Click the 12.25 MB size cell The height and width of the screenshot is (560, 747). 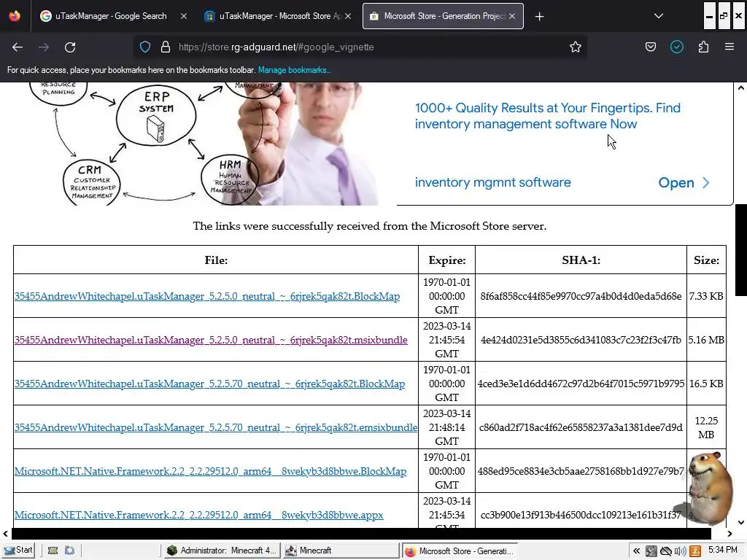pyautogui.click(x=706, y=427)
